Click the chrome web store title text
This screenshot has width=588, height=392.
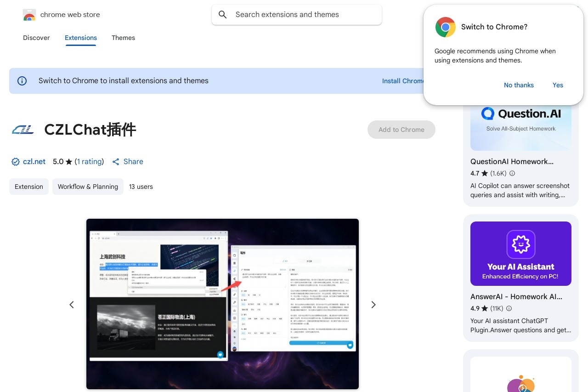click(70, 15)
